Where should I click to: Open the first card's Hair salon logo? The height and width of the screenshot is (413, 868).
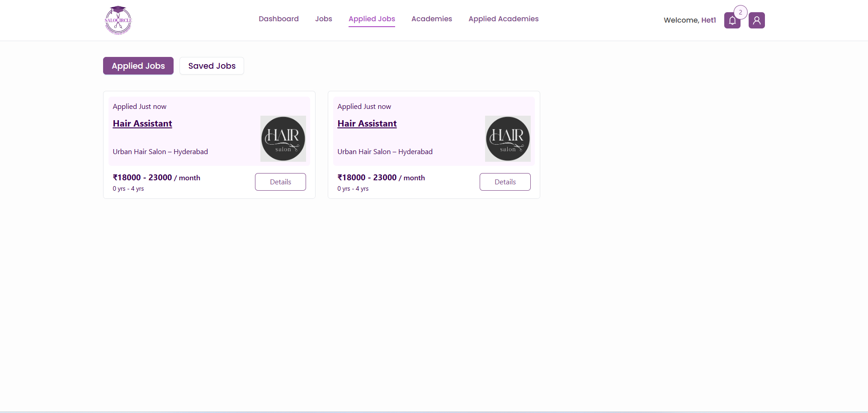click(283, 139)
